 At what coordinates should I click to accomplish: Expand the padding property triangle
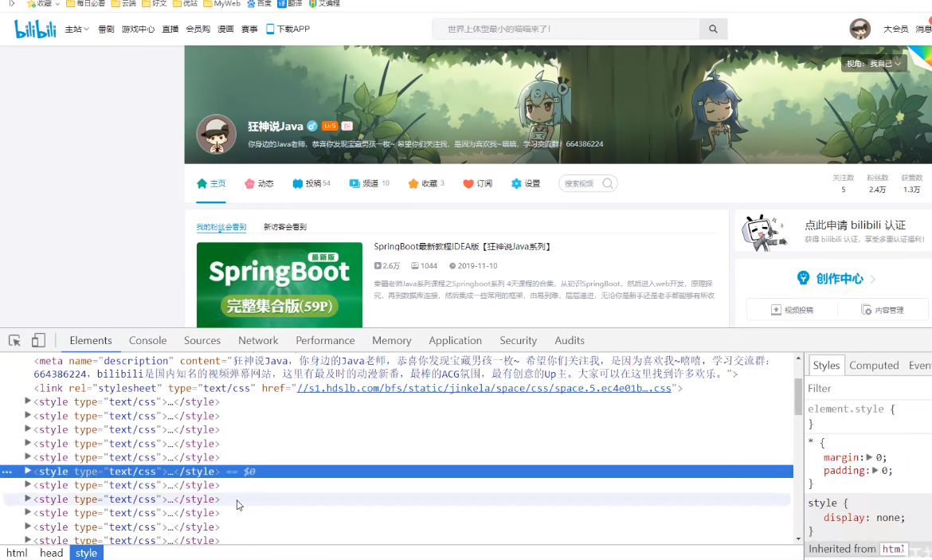click(x=875, y=470)
